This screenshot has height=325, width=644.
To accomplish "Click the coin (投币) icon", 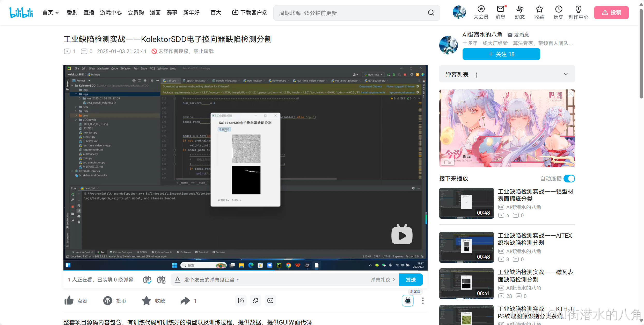I will click(108, 301).
